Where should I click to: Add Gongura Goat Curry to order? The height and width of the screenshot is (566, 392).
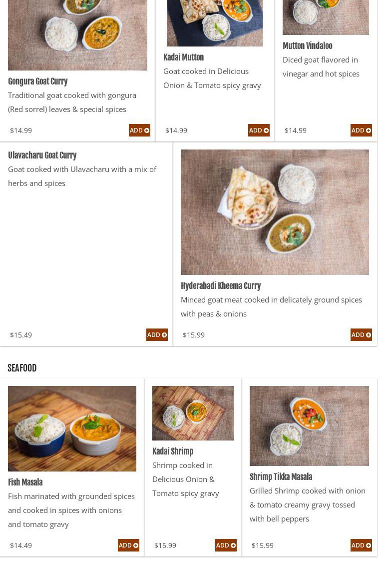tap(139, 130)
